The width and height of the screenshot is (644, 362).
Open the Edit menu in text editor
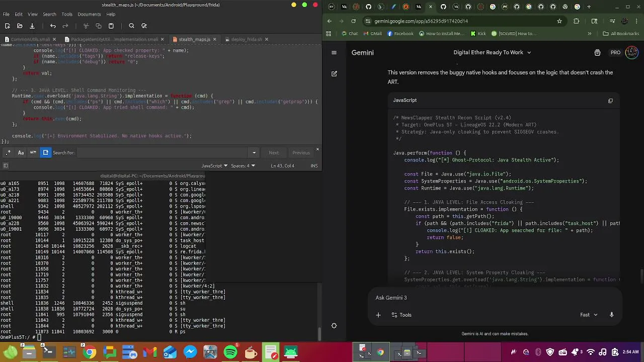[x=19, y=14]
